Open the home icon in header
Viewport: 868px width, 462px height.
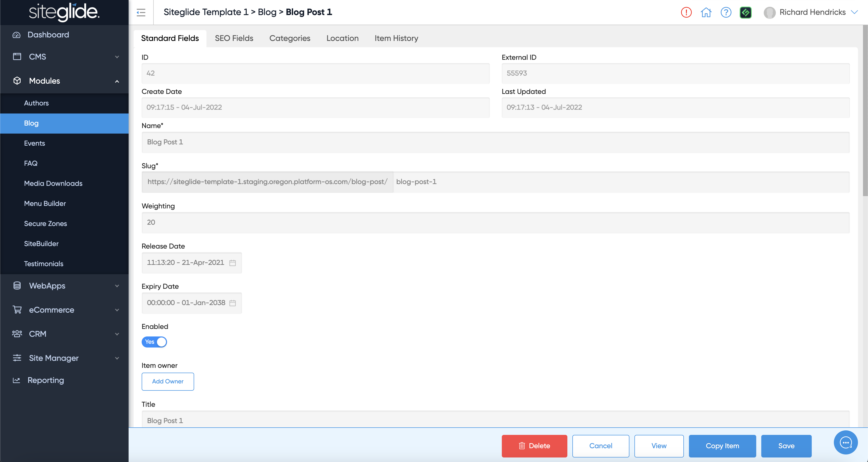[x=706, y=13]
